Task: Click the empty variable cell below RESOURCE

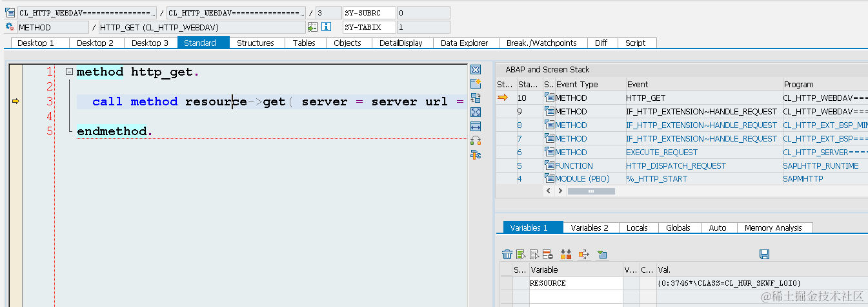Action: (576, 296)
